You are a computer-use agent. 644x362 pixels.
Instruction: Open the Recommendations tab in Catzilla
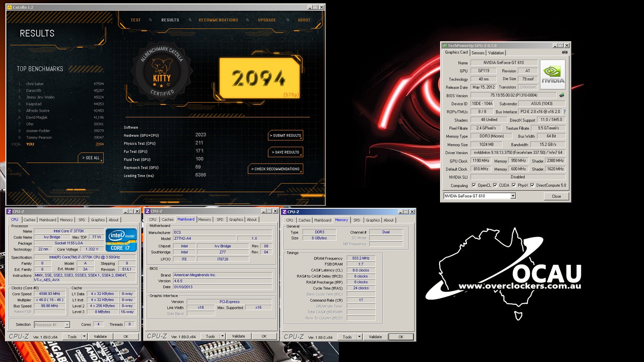(x=218, y=20)
